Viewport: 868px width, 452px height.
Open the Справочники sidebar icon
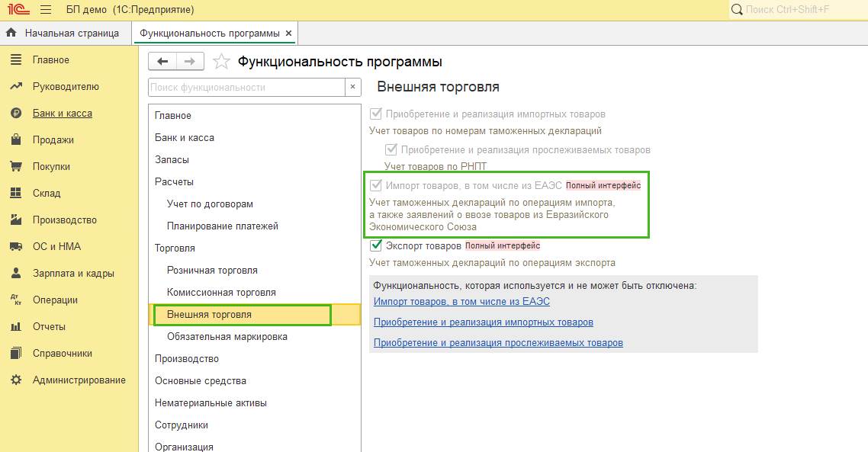(17, 353)
